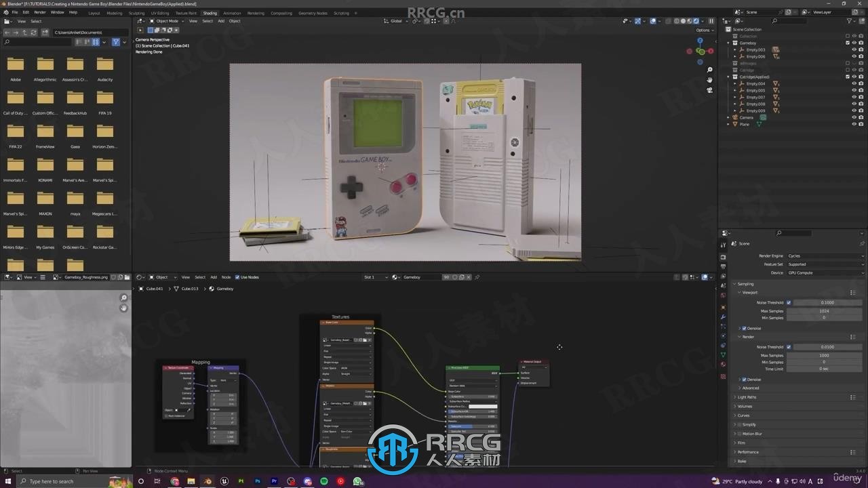Expand the Volumes panel

point(744,407)
